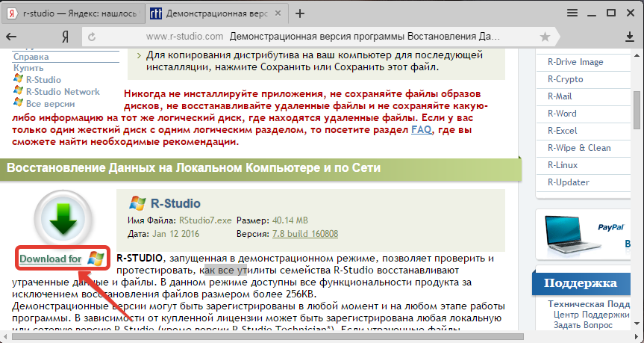
Task: Open R-Excel in the product list
Action: click(562, 131)
